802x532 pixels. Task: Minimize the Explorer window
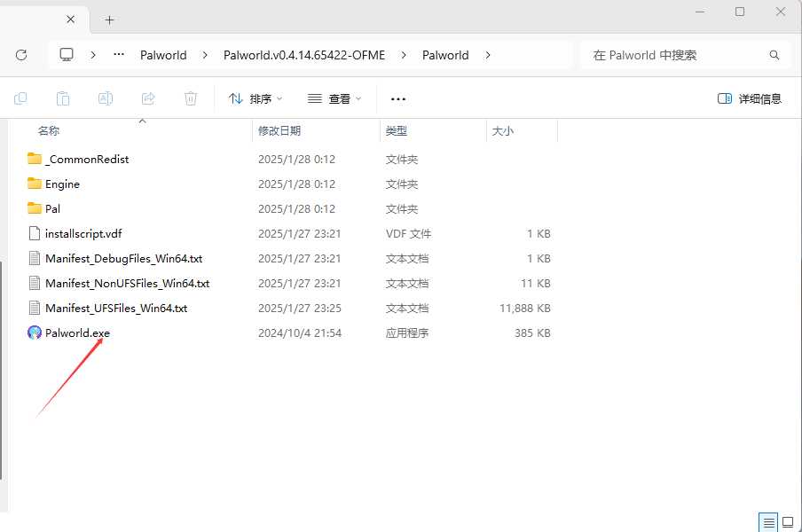coord(700,12)
